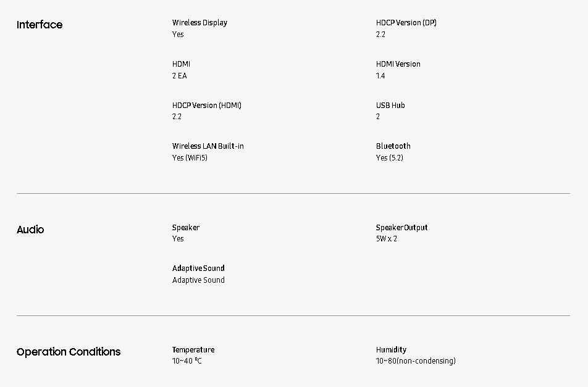This screenshot has width=588, height=387.
Task: Click the 10~80(non-condensing) humidity value
Action: click(x=416, y=361)
